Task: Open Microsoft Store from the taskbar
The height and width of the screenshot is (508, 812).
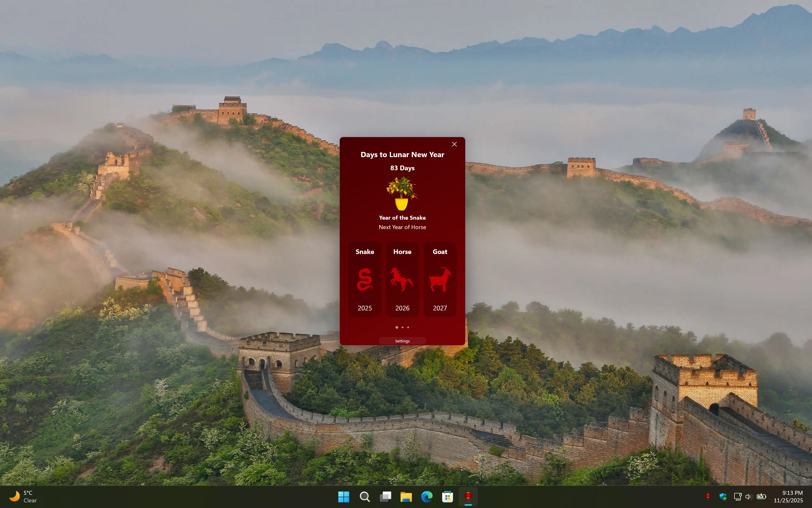Action: click(448, 496)
